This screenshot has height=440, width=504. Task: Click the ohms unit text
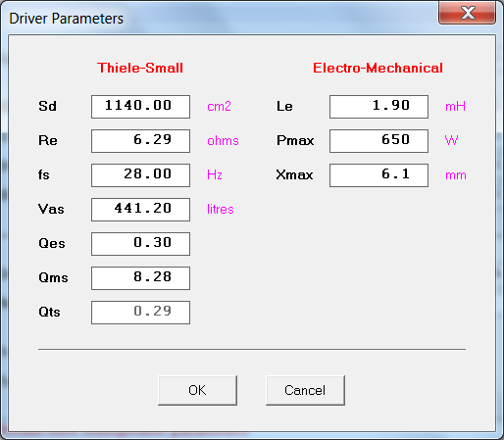223,141
